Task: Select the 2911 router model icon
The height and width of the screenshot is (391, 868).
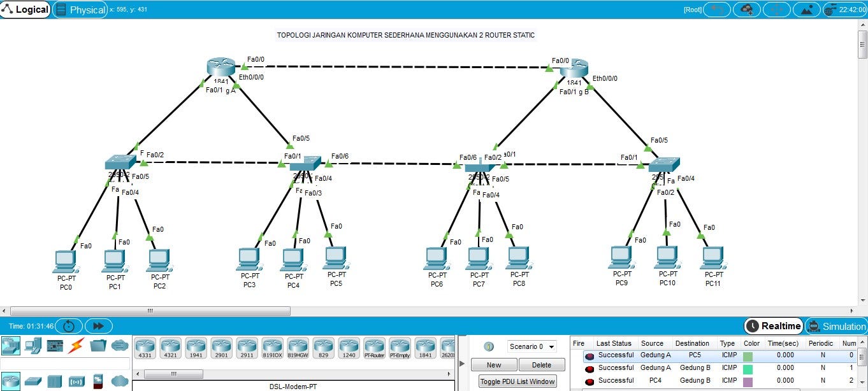Action: (x=247, y=347)
